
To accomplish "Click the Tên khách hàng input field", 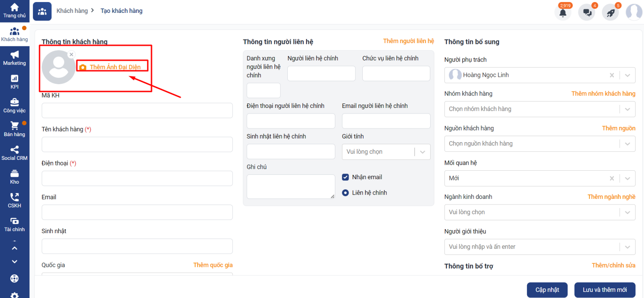I will click(x=137, y=145).
